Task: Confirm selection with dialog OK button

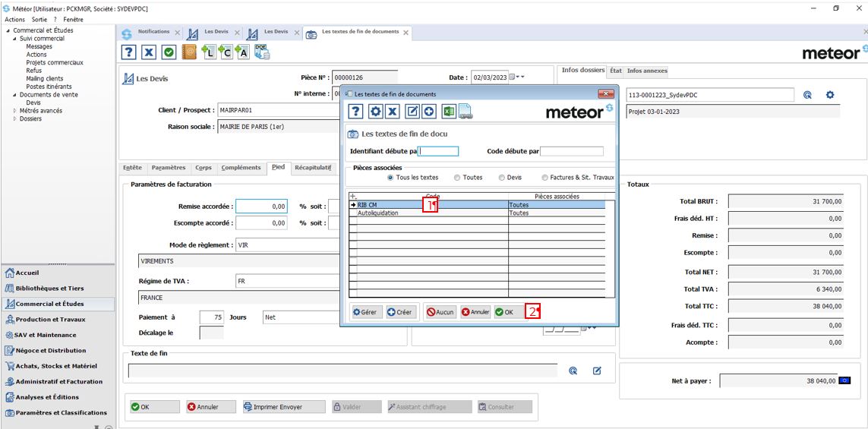Action: tap(509, 312)
